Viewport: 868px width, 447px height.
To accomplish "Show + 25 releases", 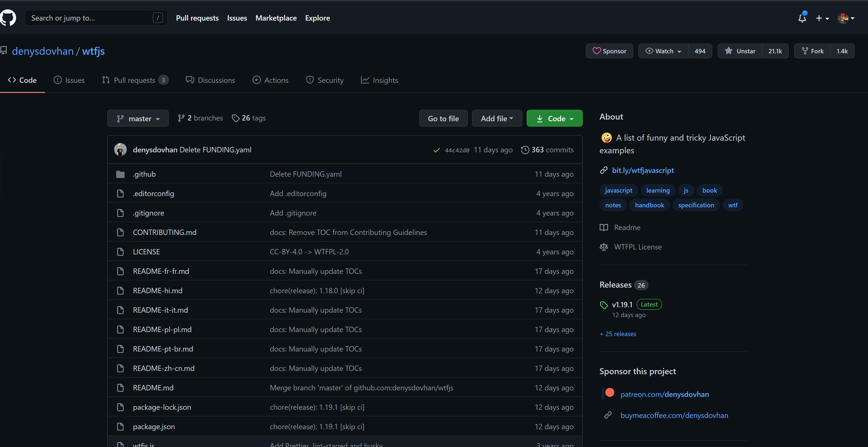I will (x=618, y=334).
